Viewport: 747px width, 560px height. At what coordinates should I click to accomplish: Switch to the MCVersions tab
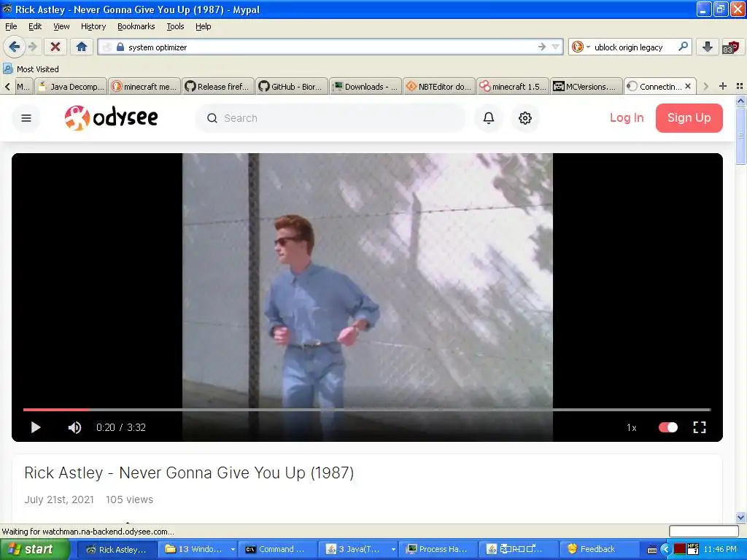[586, 86]
